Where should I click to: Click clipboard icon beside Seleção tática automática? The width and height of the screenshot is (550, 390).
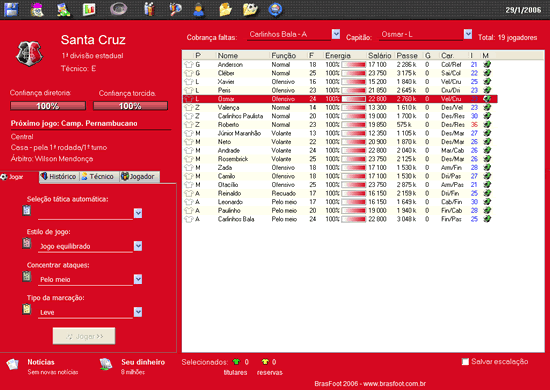pos(27,210)
